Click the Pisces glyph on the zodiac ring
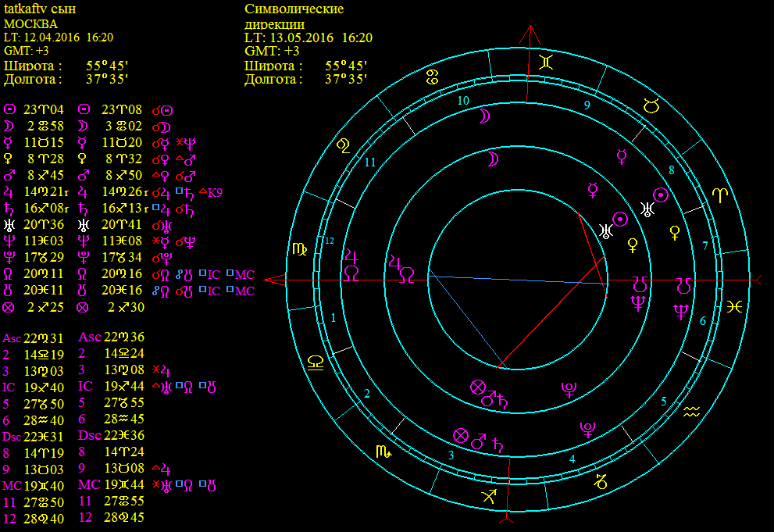774x532 pixels. click(x=734, y=306)
